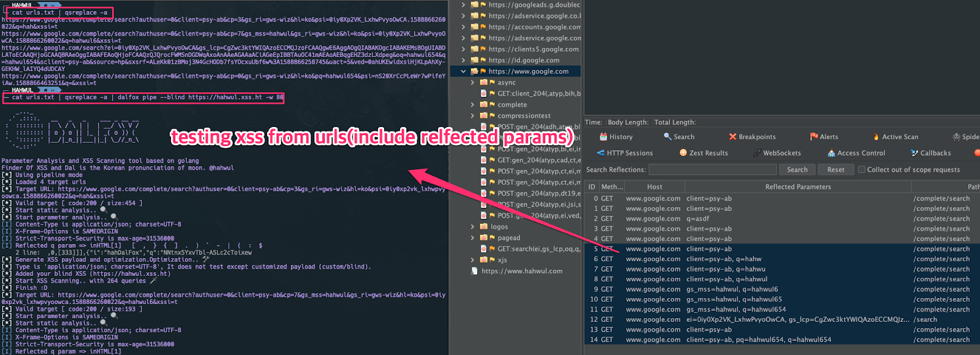This screenshot has width=980, height=355.
Task: Open the Spider tab
Action: pyautogui.click(x=966, y=137)
